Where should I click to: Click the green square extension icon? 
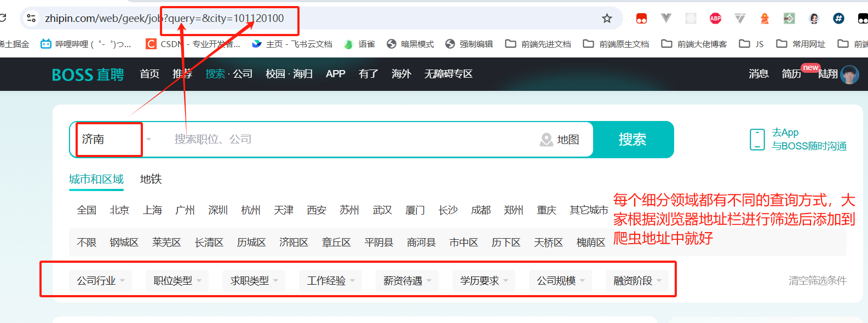[x=789, y=19]
